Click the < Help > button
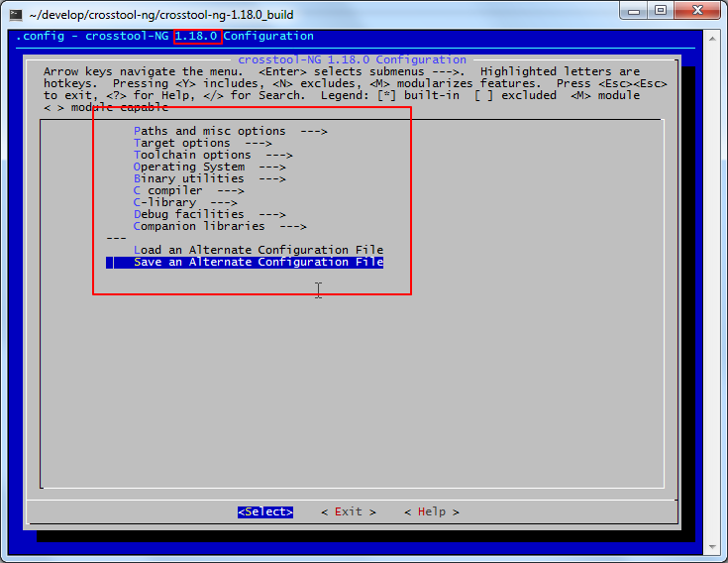 click(432, 511)
